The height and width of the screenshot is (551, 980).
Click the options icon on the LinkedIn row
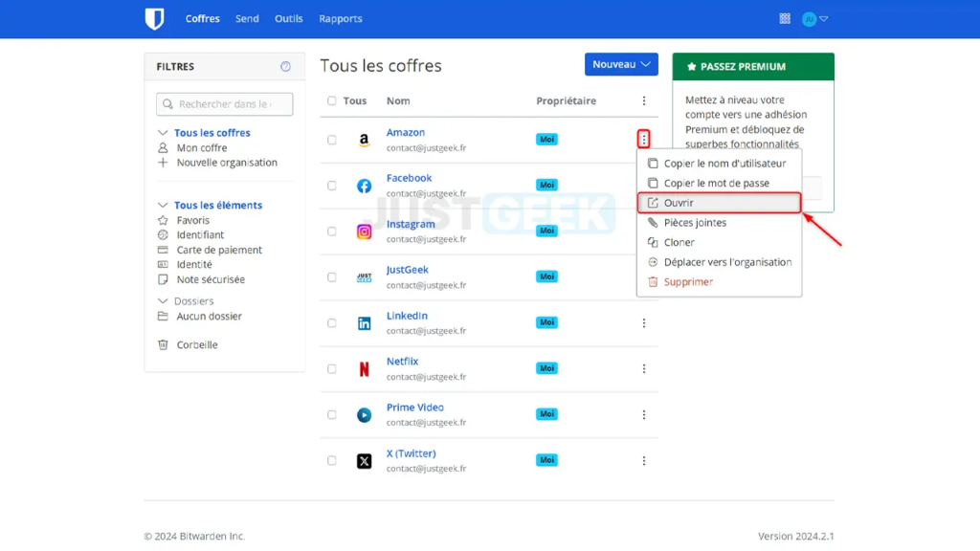tap(643, 322)
